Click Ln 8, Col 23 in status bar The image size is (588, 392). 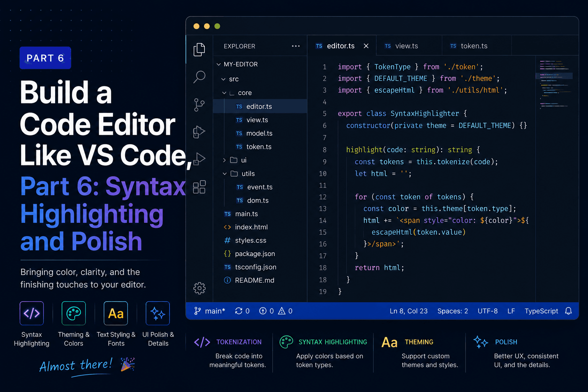pos(408,311)
